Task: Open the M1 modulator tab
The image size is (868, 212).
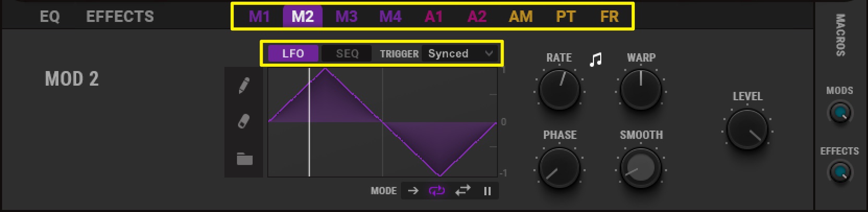Action: click(x=259, y=16)
